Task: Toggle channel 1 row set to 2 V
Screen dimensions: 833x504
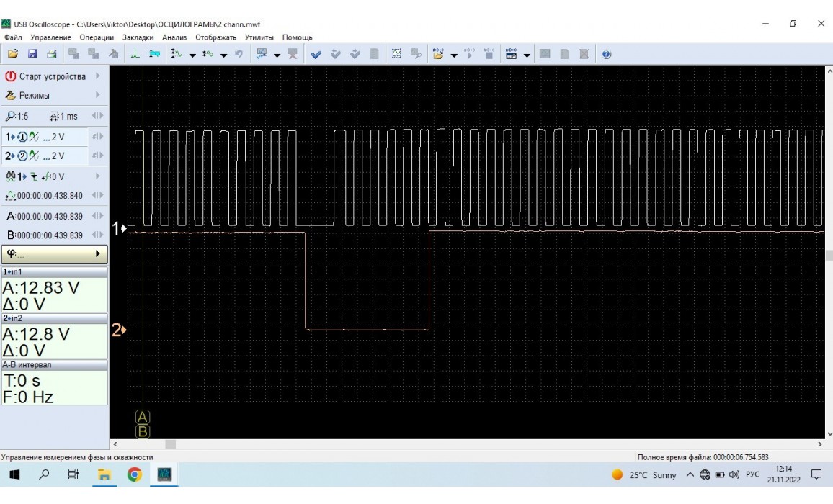Action: pos(45,137)
